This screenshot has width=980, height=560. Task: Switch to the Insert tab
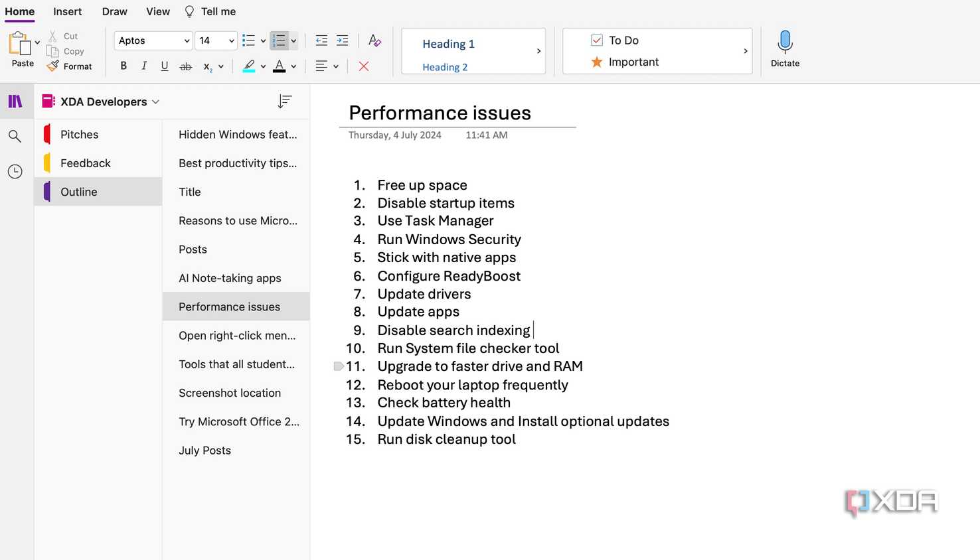tap(68, 11)
